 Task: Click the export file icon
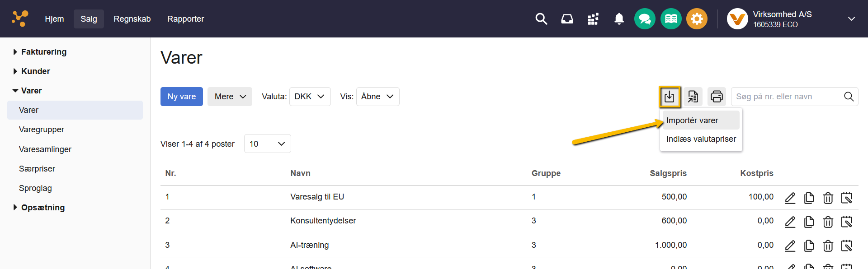coord(693,97)
